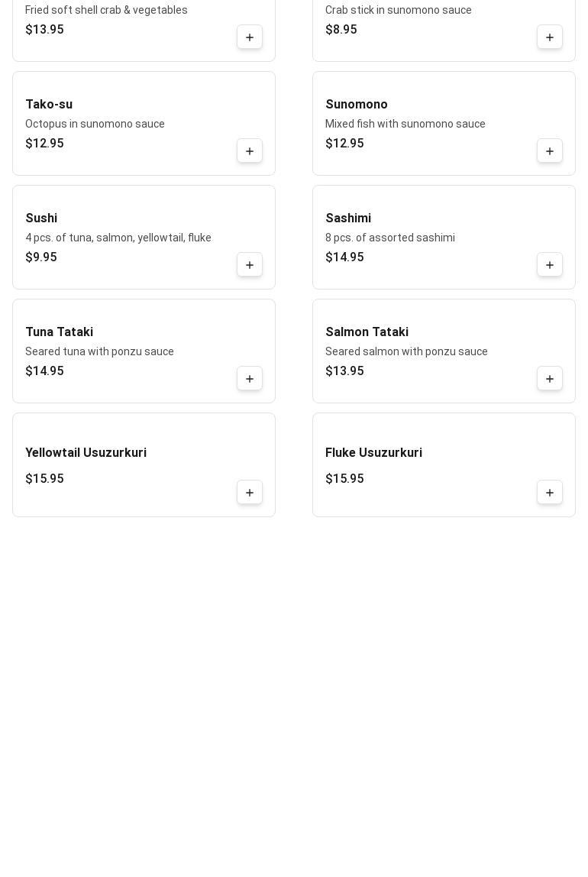Add Sashimi using plus icon
588x877 pixels.
[x=550, y=265]
